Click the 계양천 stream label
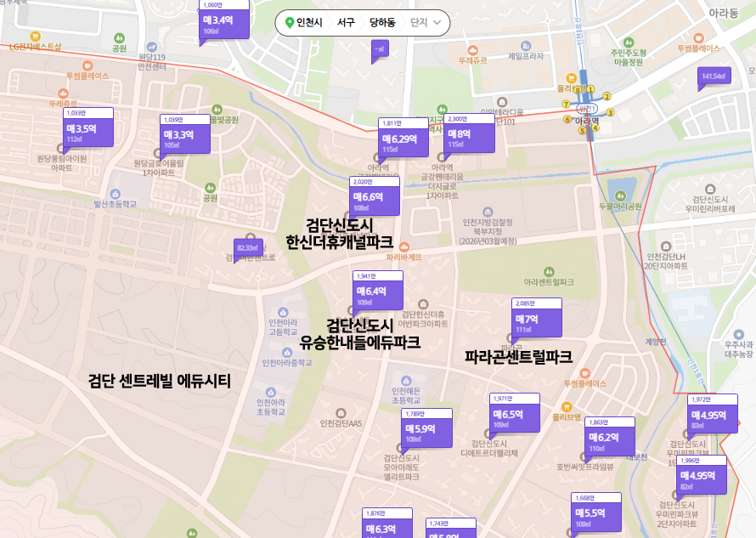Image resolution: width=756 pixels, height=538 pixels. pyautogui.click(x=656, y=342)
